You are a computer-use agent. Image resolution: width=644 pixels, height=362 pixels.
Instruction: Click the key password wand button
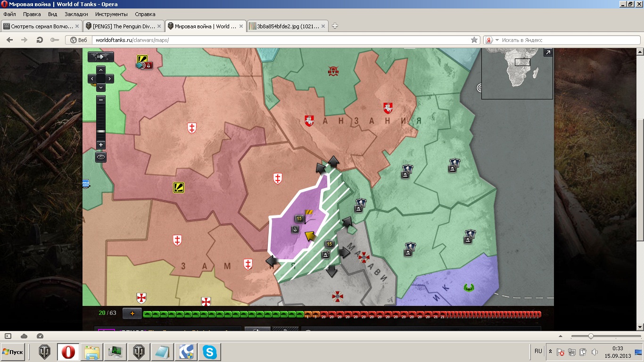coord(55,40)
